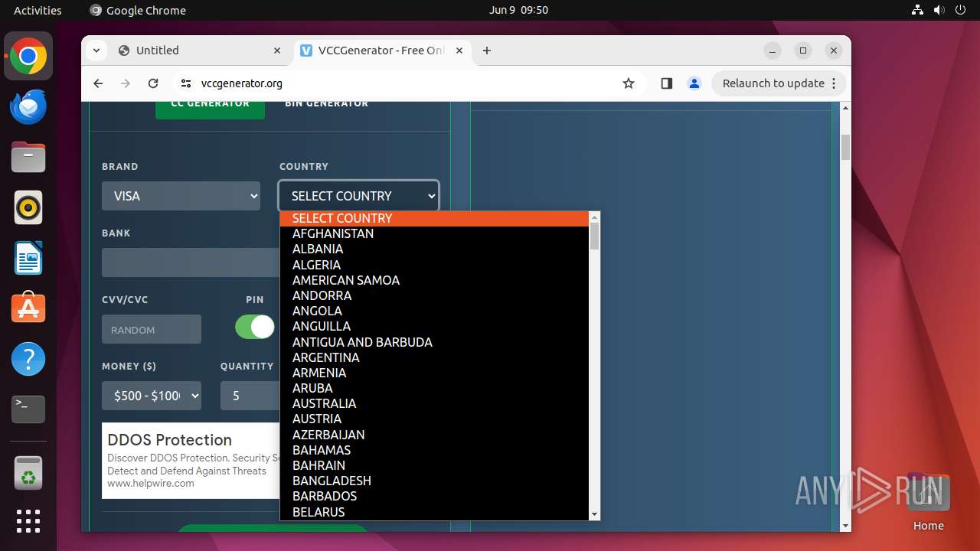Open the Help icon in dock

point(28,359)
